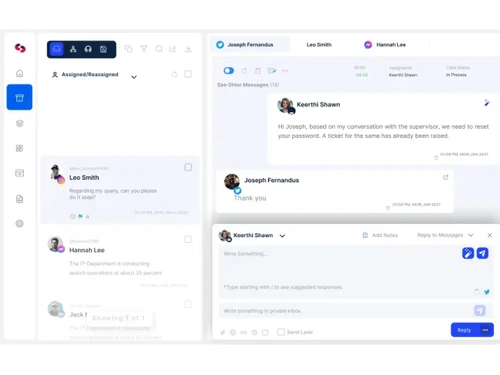
Task: Select the saved file toolbar icon
Action: (x=103, y=49)
